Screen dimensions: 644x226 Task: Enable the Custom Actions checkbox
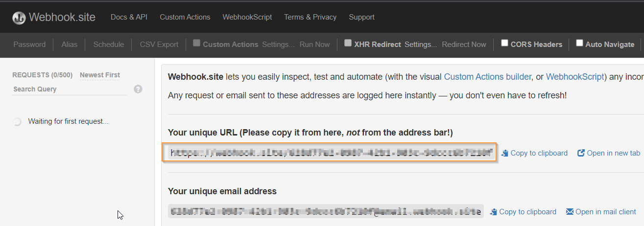[196, 43]
